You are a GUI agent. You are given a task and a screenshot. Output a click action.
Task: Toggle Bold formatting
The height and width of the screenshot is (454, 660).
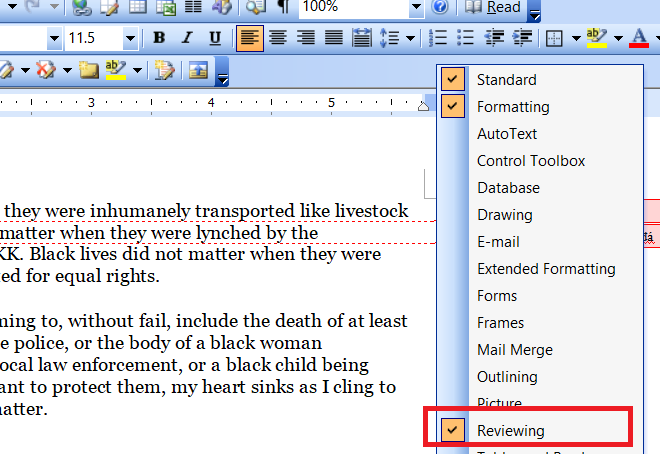(x=159, y=39)
